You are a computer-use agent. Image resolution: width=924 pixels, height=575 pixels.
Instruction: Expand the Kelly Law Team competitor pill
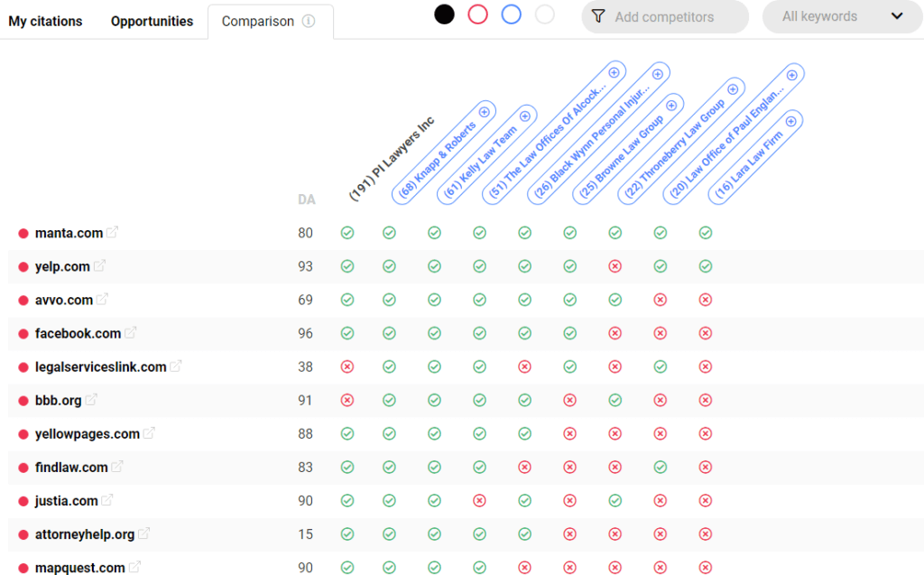tap(487, 155)
